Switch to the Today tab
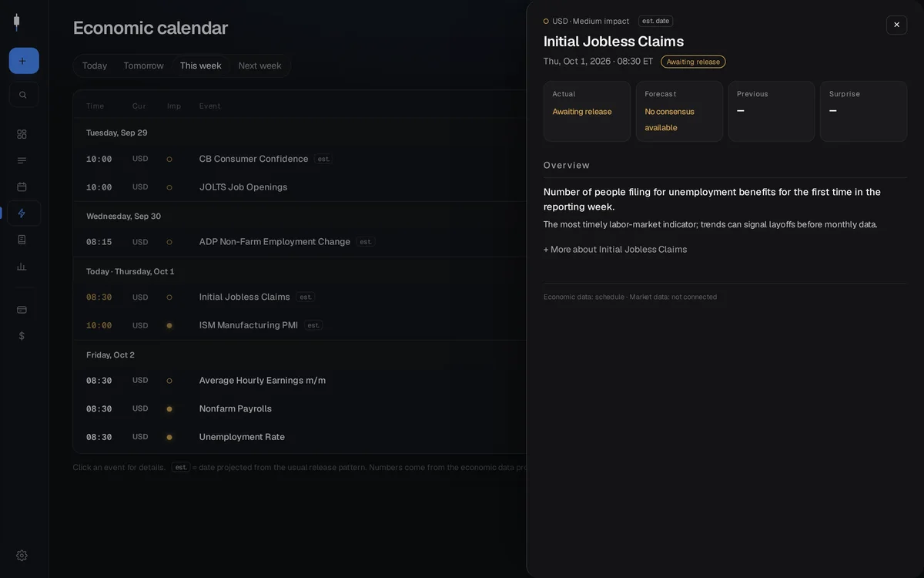Screen dimensions: 924x578 pyautogui.click(x=95, y=66)
